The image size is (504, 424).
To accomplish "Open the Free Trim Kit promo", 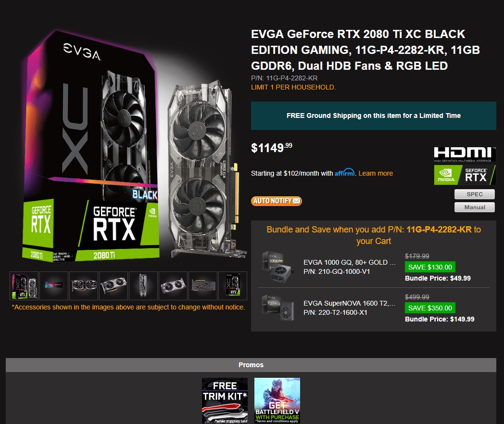I will tap(225, 400).
